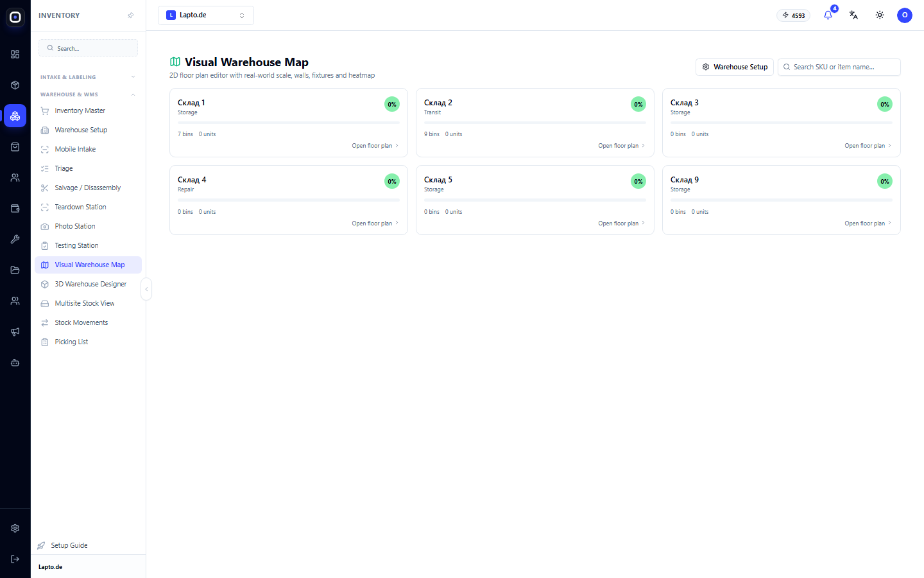Open Picking List from the sidebar
The image size is (924, 578).
(x=88, y=342)
